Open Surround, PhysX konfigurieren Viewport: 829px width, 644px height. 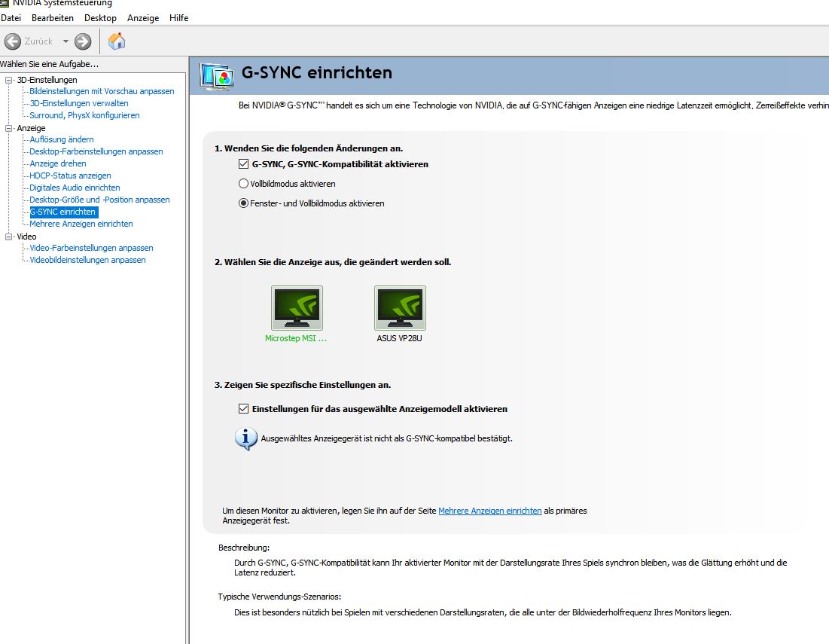pyautogui.click(x=84, y=115)
